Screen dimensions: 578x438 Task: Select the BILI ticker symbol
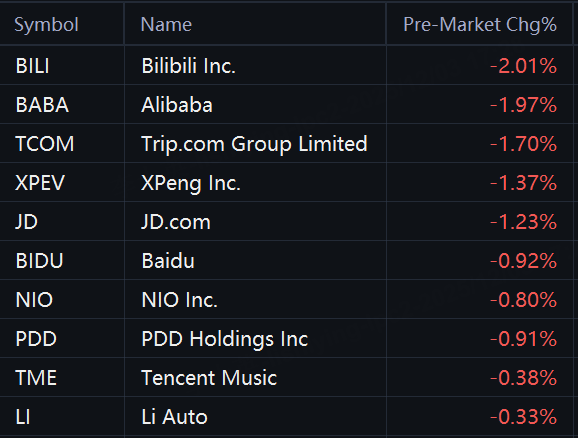pyautogui.click(x=32, y=66)
